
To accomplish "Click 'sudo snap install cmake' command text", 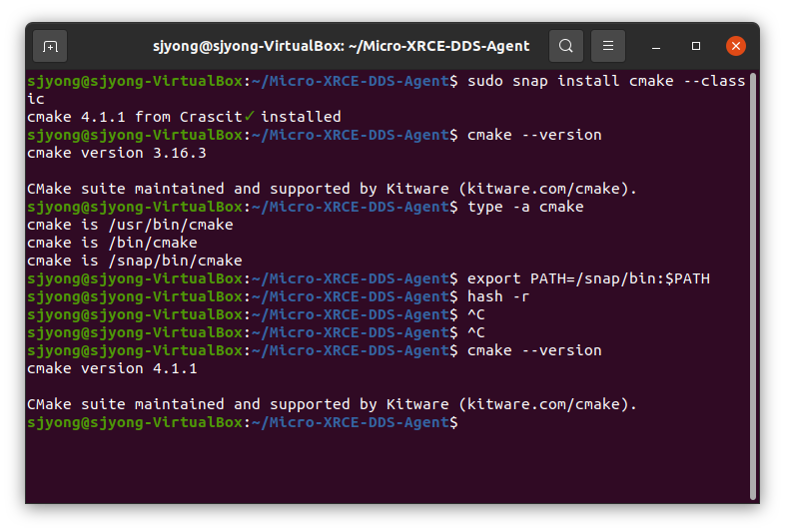I will point(570,81).
